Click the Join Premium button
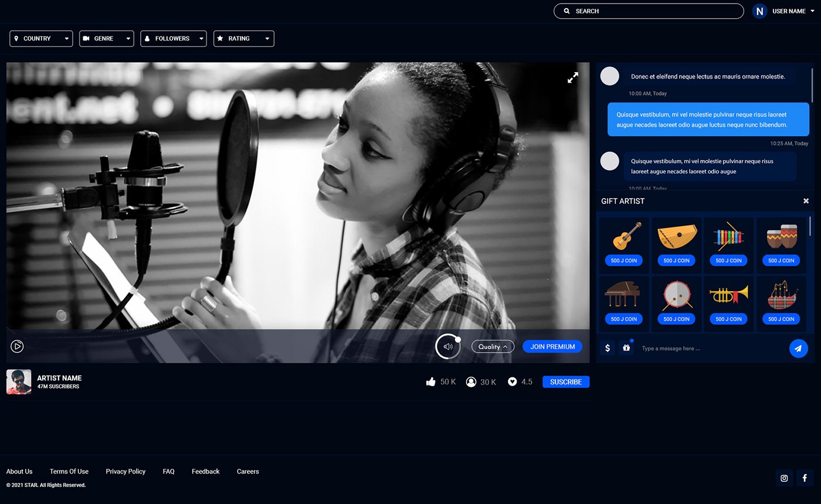The height and width of the screenshot is (504, 821). (x=552, y=346)
